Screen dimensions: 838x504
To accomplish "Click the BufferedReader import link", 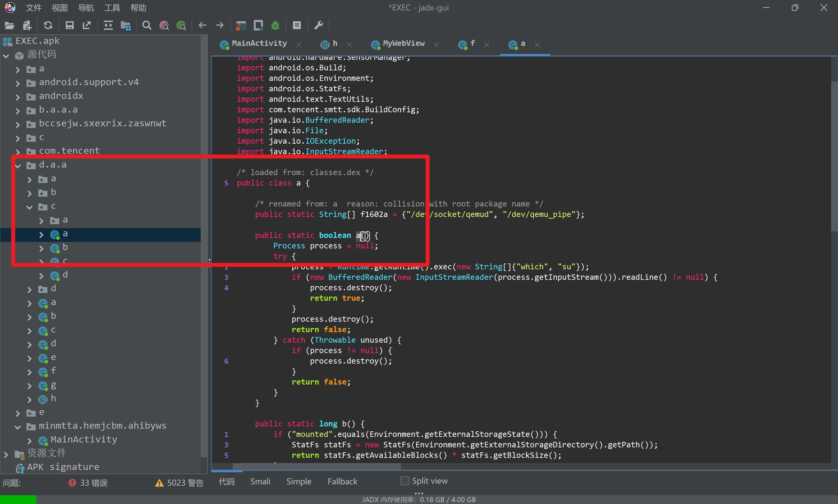I will coord(337,120).
